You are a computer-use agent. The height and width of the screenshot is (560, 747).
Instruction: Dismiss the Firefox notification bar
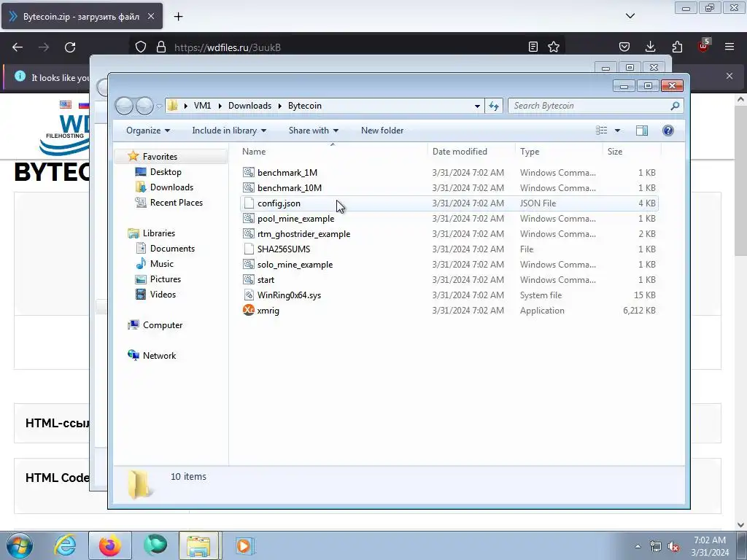[x=729, y=76]
